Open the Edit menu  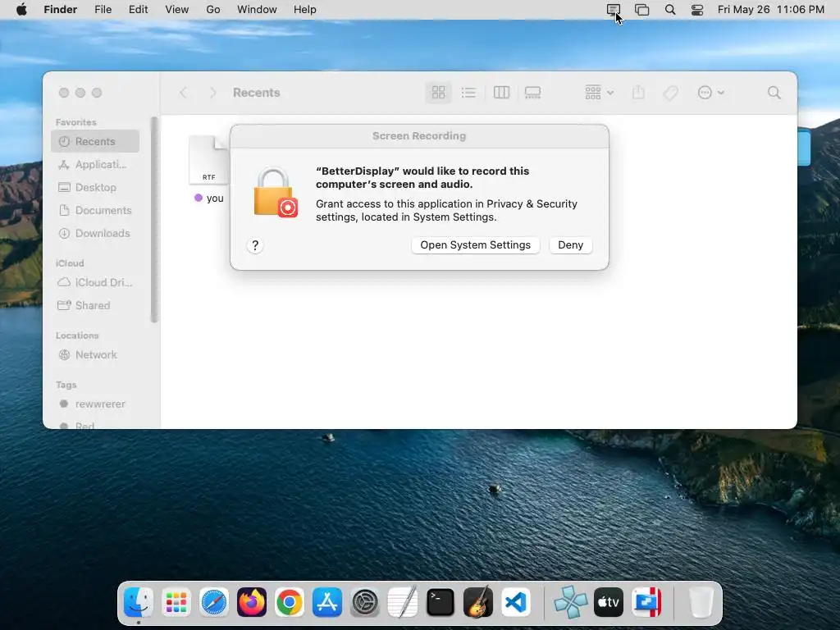point(138,10)
